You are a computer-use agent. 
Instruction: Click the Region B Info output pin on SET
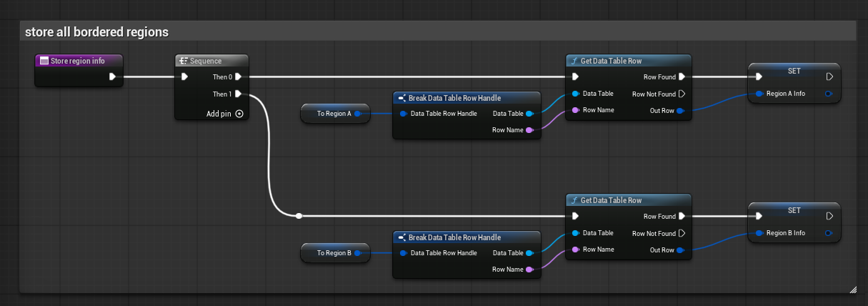(x=828, y=233)
